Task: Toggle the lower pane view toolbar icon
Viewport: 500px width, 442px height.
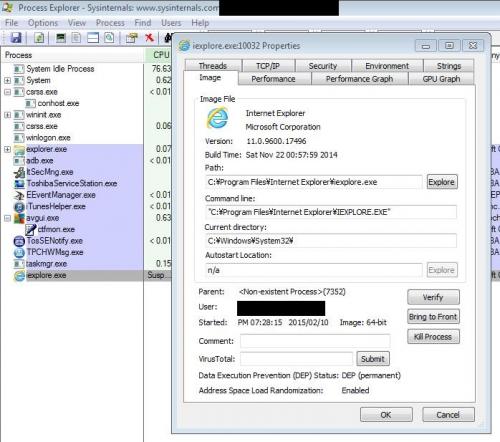Action: click(x=93, y=38)
